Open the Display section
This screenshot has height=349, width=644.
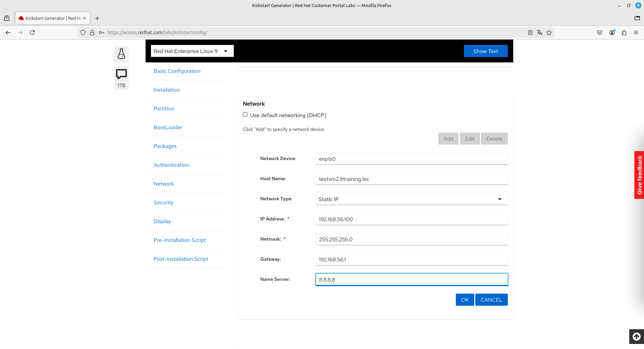pos(162,221)
